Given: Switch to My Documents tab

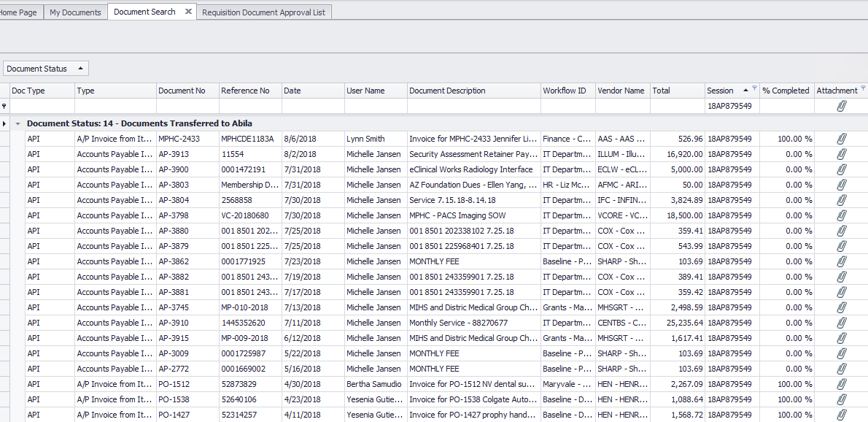Looking at the screenshot, I should (75, 12).
